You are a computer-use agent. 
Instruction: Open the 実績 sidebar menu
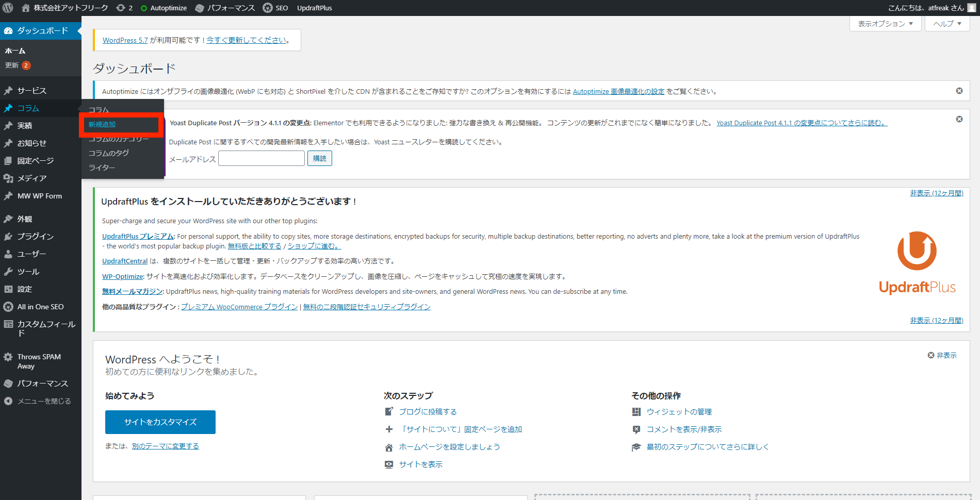click(x=41, y=125)
